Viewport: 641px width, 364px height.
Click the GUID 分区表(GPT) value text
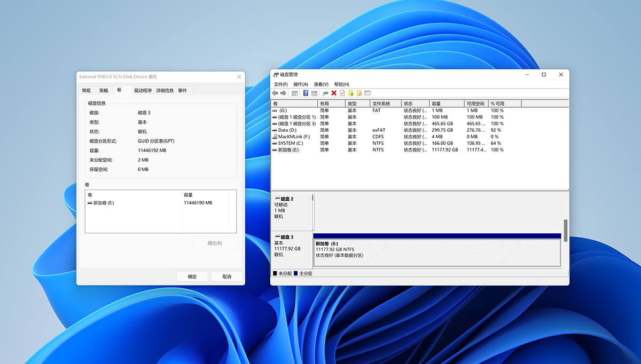tap(156, 141)
